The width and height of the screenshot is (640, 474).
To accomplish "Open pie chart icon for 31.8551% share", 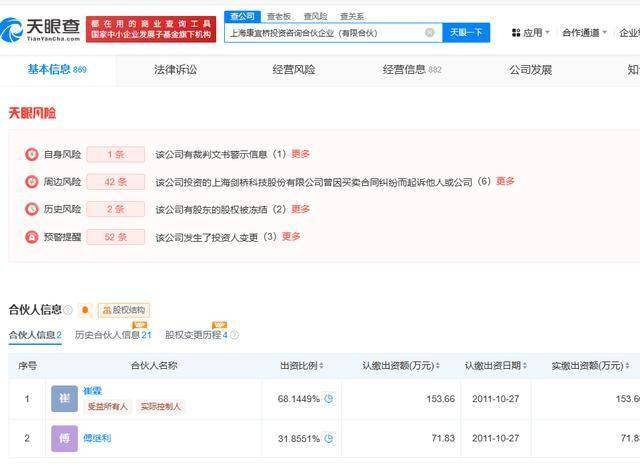I will (x=329, y=438).
